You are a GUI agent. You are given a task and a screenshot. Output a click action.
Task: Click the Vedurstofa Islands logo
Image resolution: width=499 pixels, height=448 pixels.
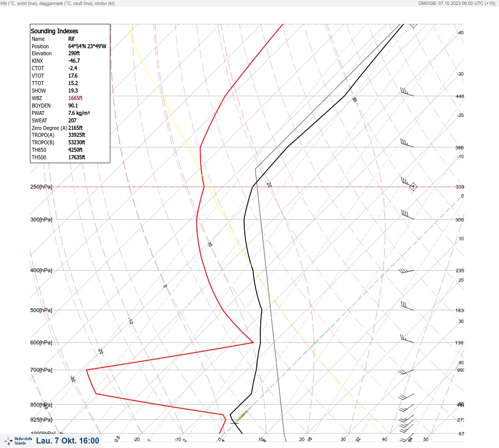pos(18,441)
